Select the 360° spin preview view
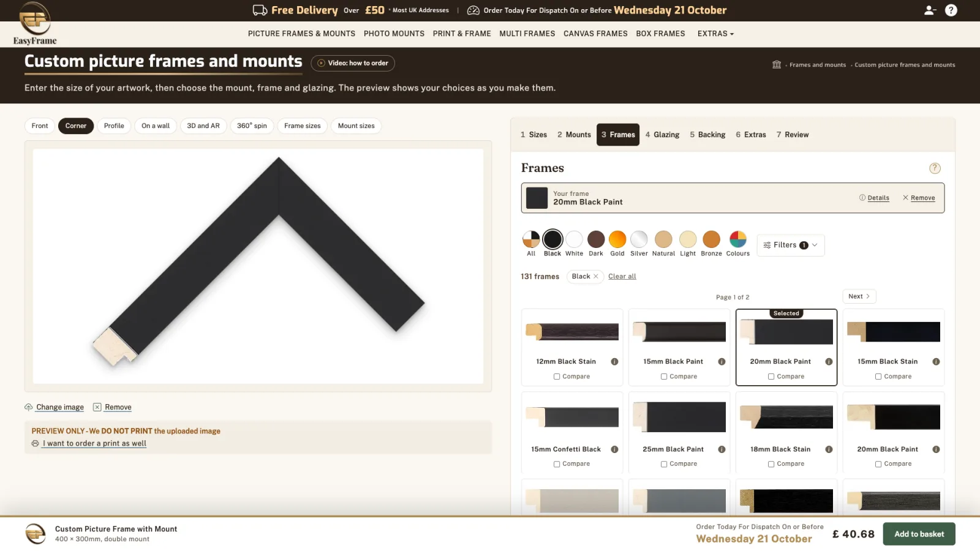980x551 pixels. coord(252,126)
